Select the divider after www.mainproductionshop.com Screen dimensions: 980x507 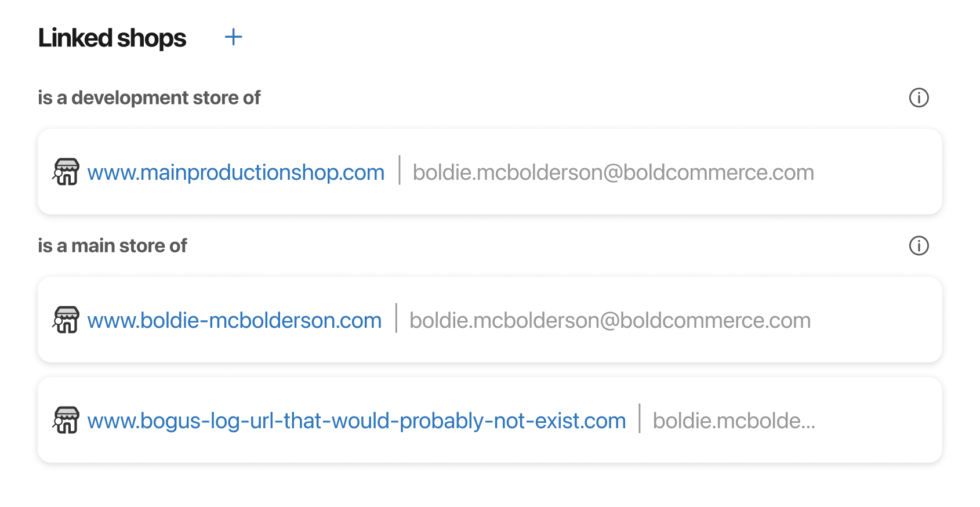[400, 171]
